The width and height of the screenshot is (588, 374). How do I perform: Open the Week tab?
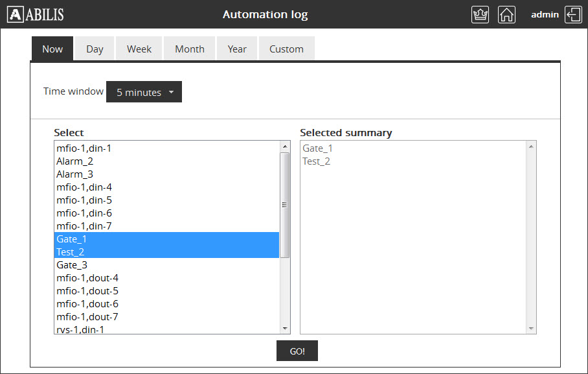pos(139,49)
